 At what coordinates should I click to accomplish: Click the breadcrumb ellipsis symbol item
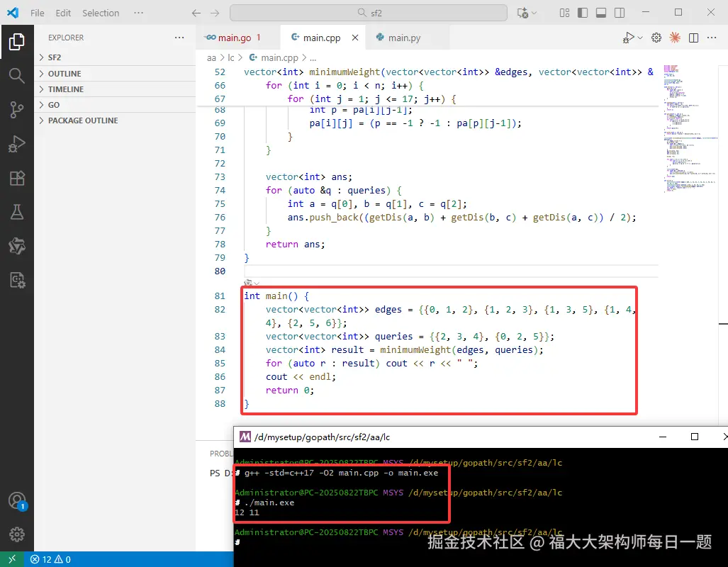pyautogui.click(x=313, y=58)
